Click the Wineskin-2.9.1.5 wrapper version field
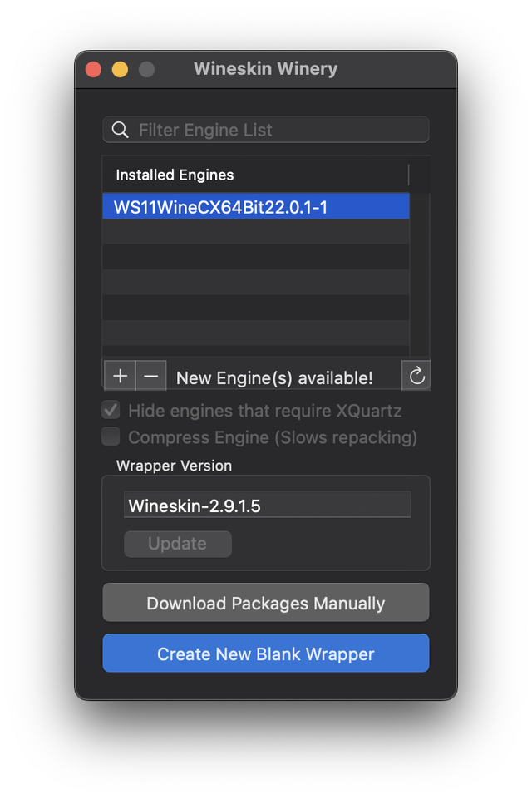 point(267,505)
